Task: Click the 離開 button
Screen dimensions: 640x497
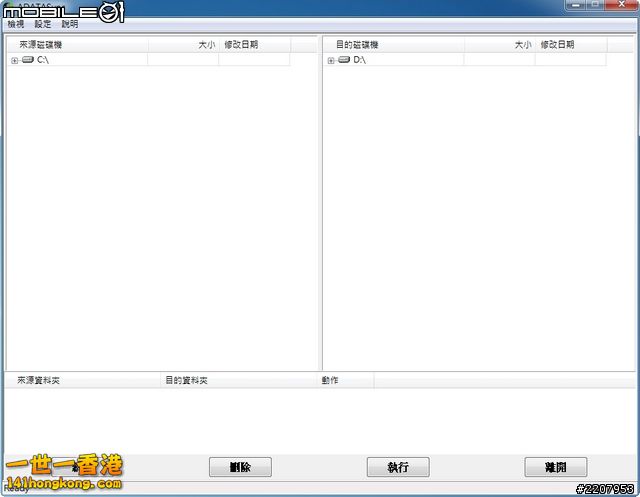Action: pos(555,467)
